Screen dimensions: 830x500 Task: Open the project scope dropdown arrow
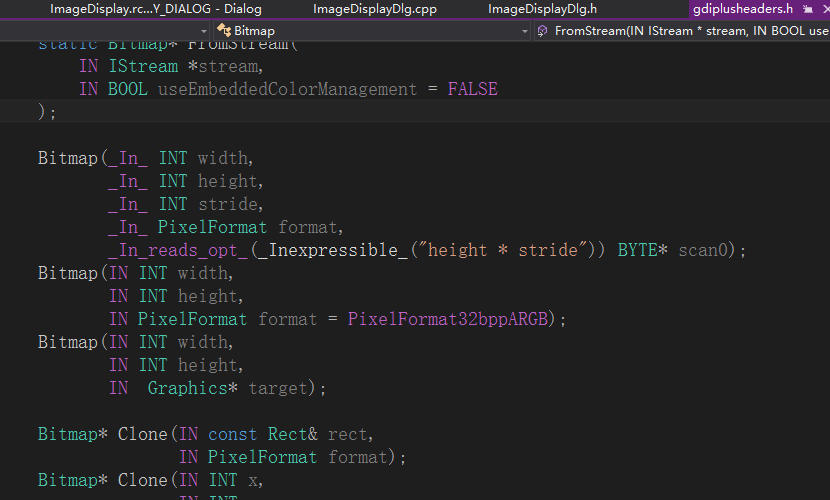click(x=204, y=31)
